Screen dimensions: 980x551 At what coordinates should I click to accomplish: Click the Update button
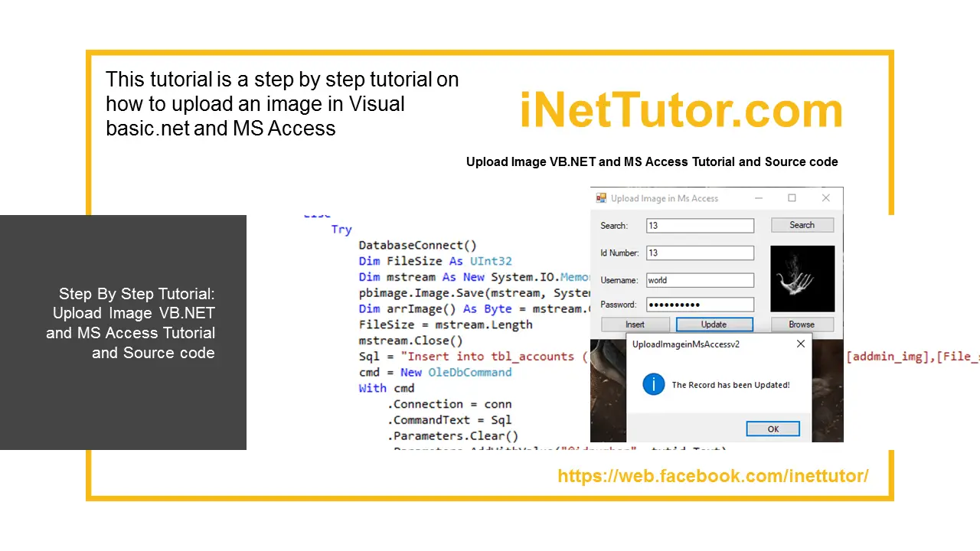(x=714, y=324)
